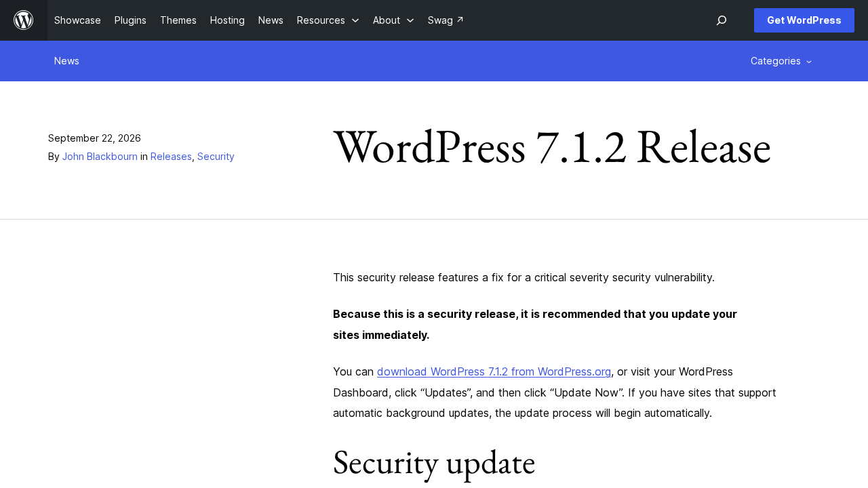Image resolution: width=868 pixels, height=488 pixels.
Task: Select Hosting in the top navigation
Action: coord(227,20)
